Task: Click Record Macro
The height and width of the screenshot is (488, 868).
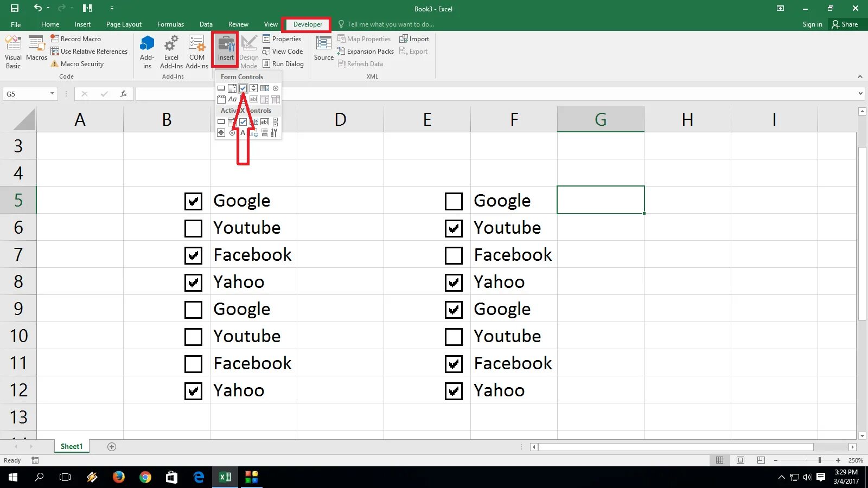Action: tap(76, 39)
